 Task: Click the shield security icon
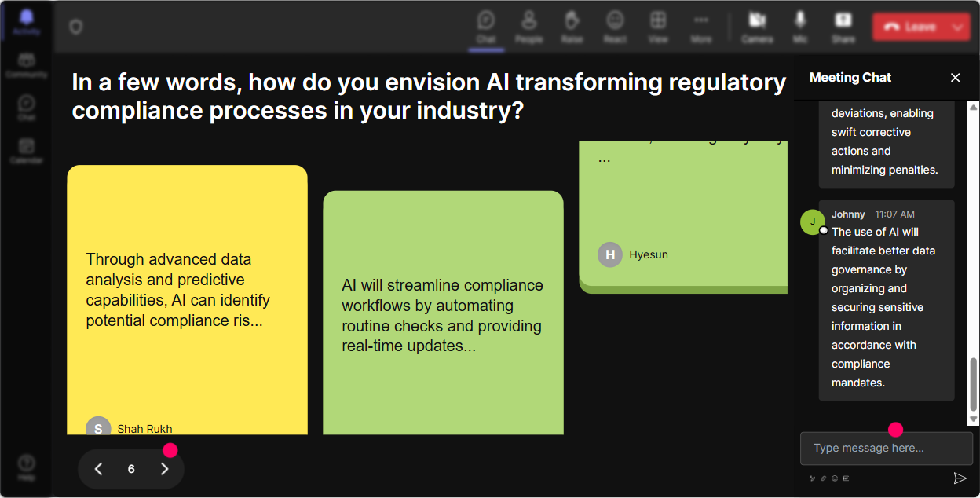click(x=75, y=27)
